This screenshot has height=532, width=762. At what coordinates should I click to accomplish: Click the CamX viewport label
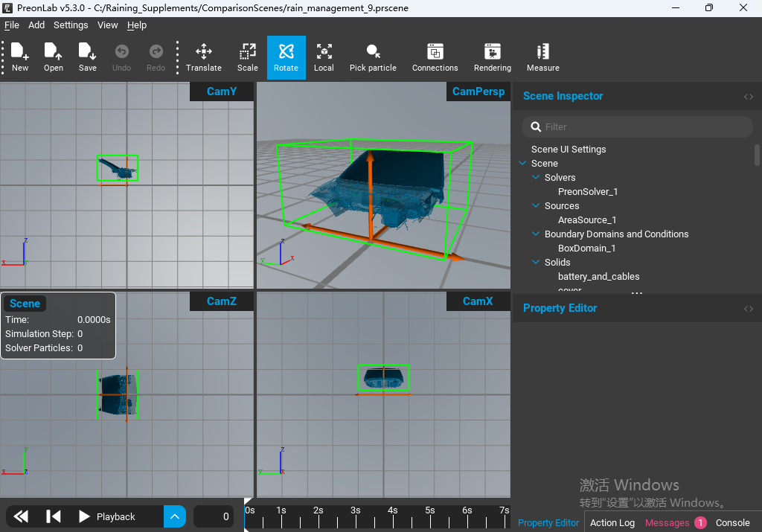[478, 301]
